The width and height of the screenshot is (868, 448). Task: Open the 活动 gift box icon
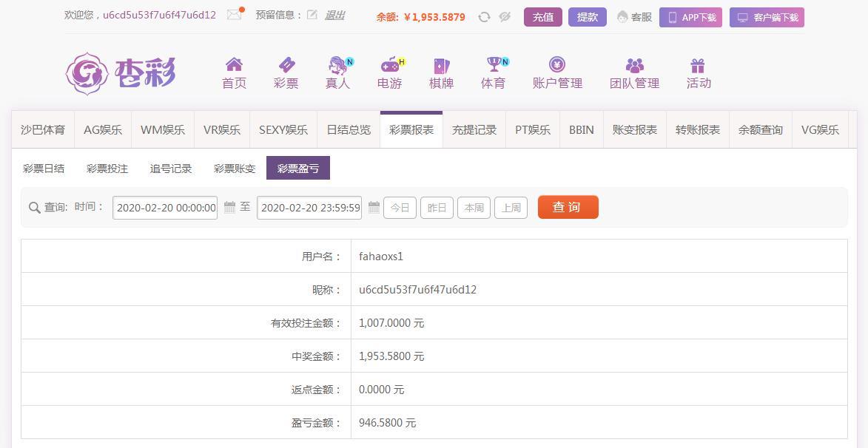coord(698,66)
